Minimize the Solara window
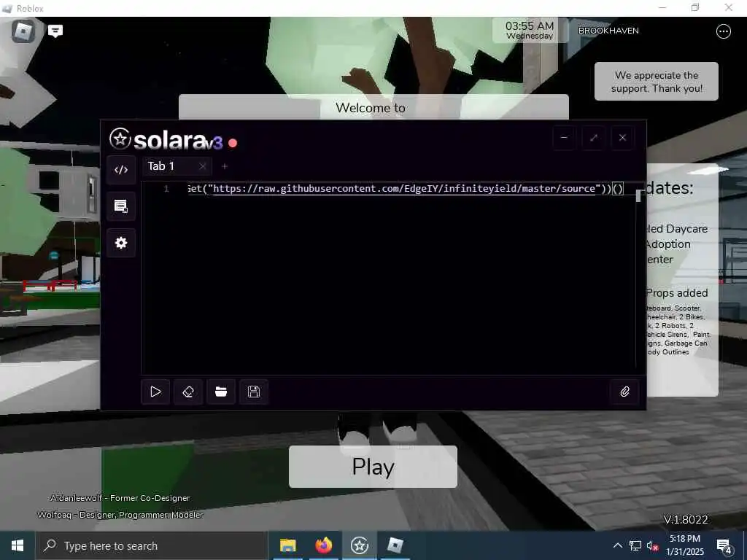This screenshot has height=560, width=747. 564,138
